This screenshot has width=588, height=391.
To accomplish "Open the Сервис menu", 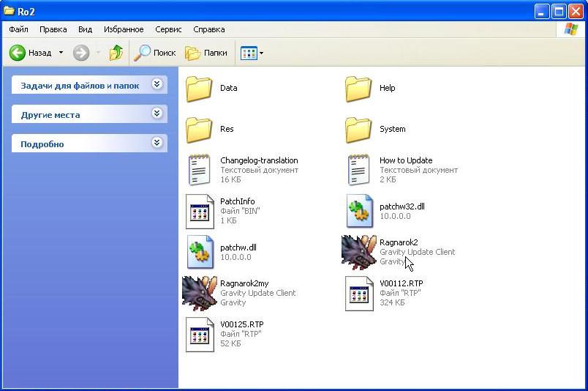I will tap(169, 29).
